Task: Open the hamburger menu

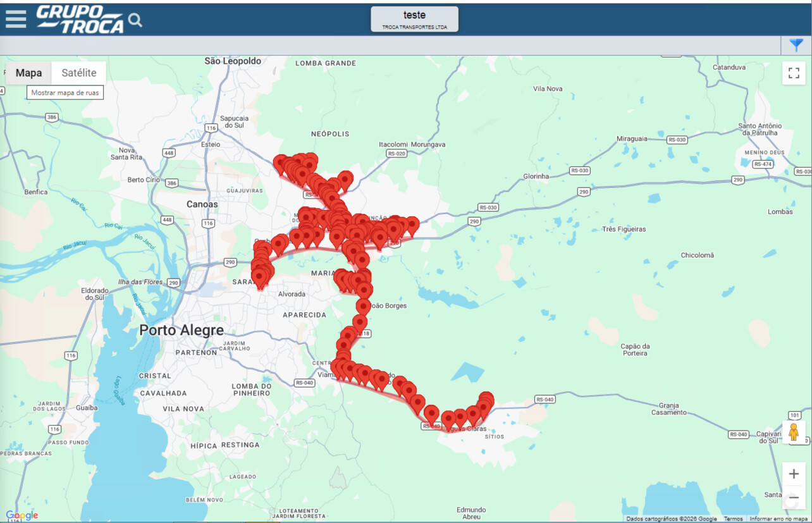Action: click(x=16, y=19)
